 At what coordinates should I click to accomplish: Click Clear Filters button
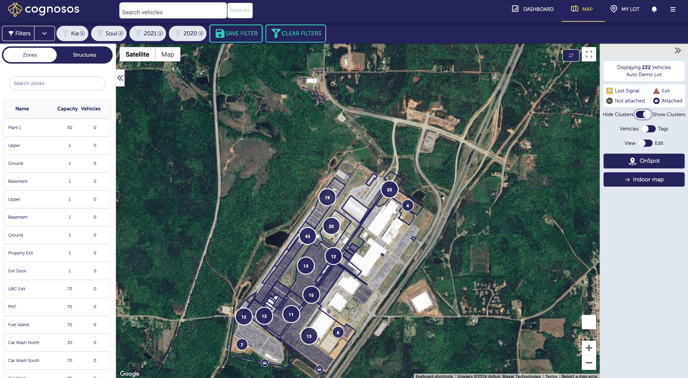point(296,33)
